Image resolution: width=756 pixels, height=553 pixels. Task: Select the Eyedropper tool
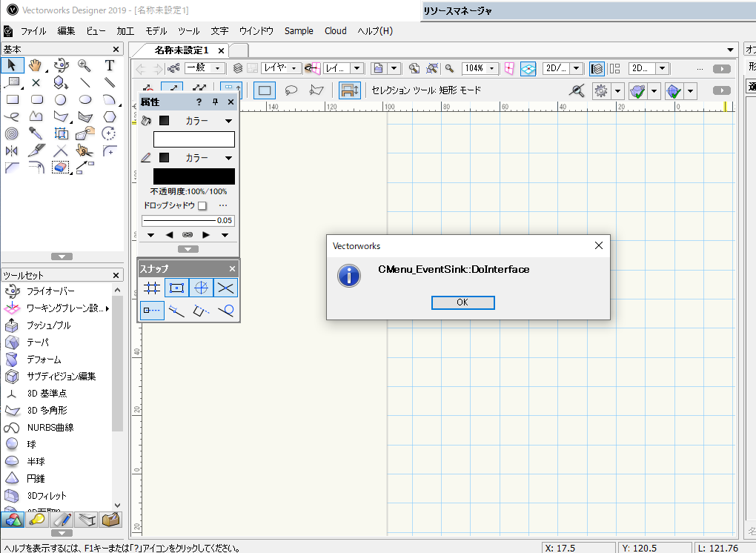point(36,133)
